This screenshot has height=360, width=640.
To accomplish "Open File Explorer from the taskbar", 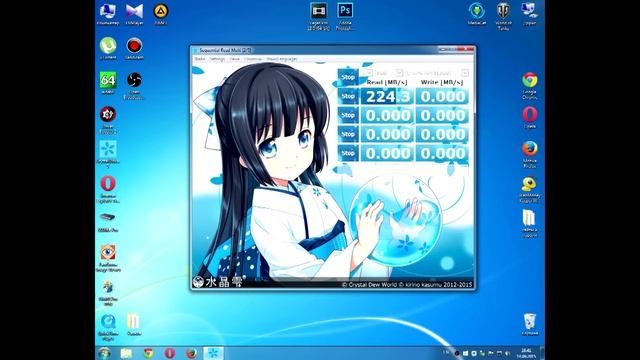I will [126, 353].
